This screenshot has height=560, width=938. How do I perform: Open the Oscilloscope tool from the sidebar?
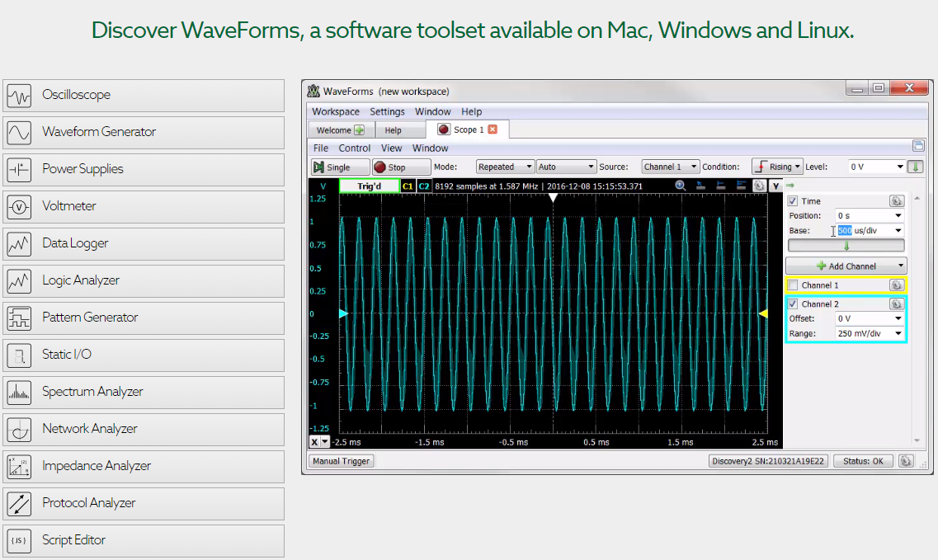click(144, 95)
